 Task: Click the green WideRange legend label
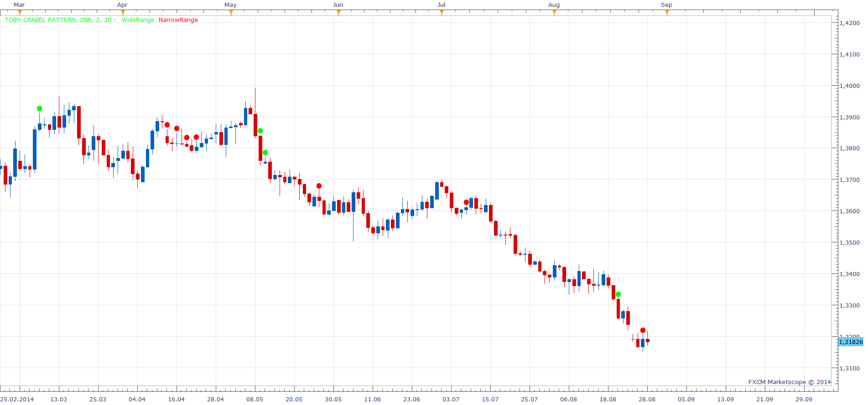tap(138, 20)
